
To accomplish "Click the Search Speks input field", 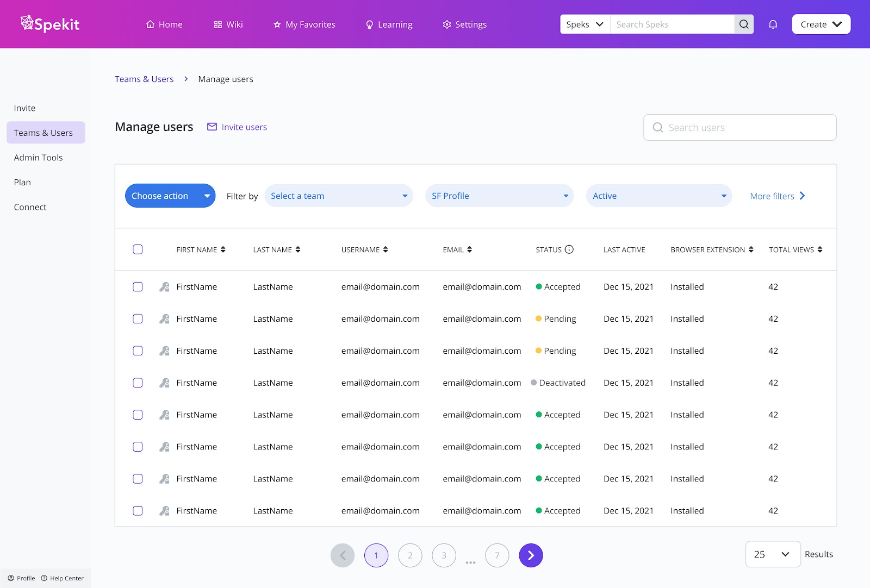I will click(x=672, y=24).
